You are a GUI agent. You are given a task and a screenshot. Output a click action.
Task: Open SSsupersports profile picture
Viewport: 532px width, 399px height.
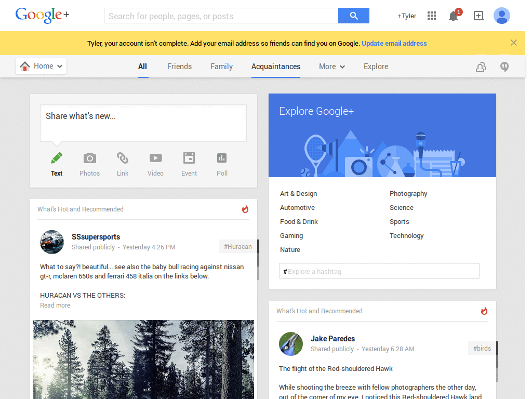(x=52, y=242)
